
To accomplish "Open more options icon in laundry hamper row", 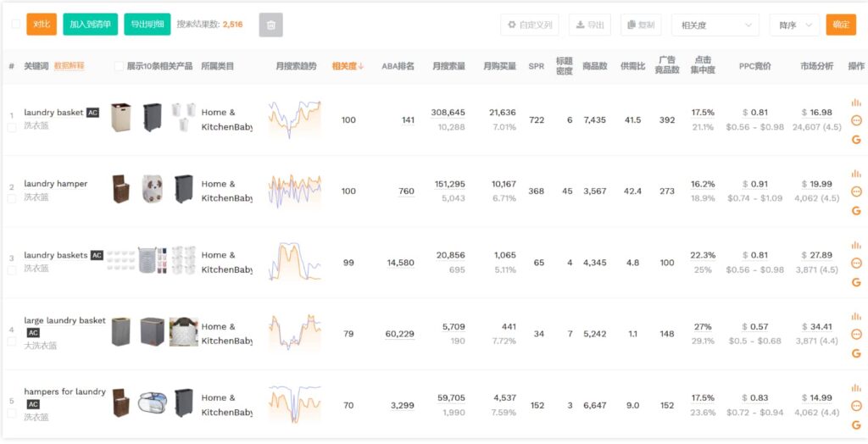I will coord(856,191).
